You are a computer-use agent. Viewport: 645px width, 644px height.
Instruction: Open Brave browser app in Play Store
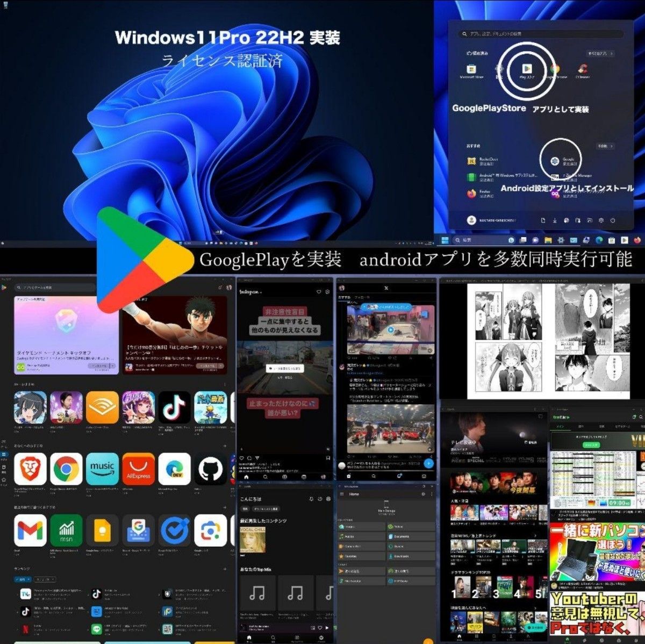(x=30, y=469)
